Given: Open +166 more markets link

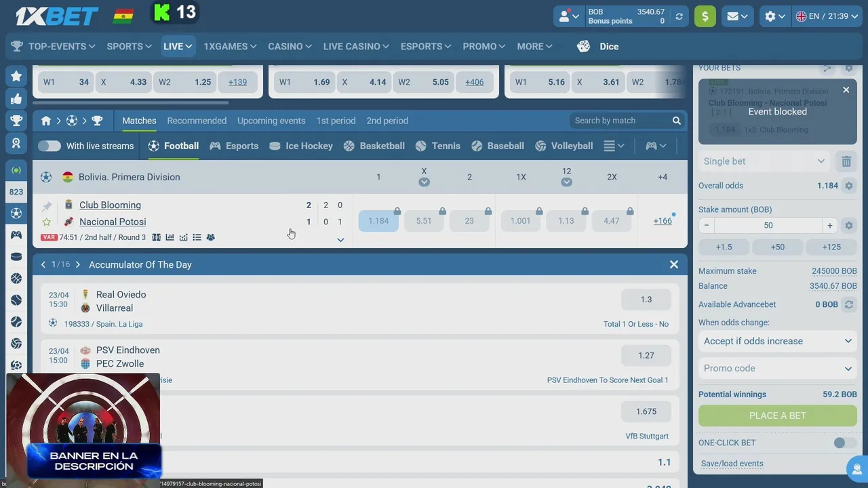Looking at the screenshot, I should coord(663,221).
